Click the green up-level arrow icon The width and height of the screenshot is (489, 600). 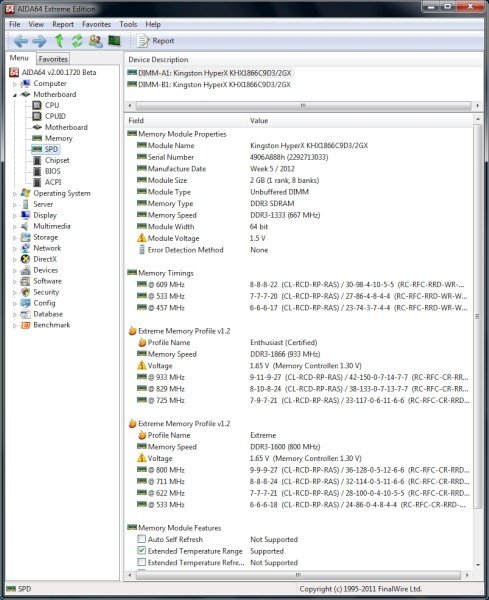(59, 41)
